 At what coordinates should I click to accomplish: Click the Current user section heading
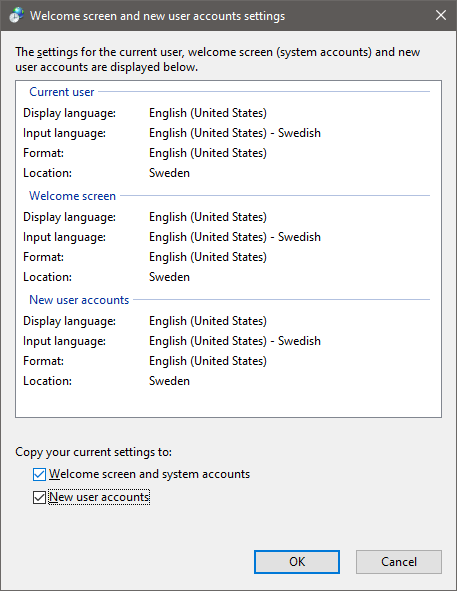(61, 92)
